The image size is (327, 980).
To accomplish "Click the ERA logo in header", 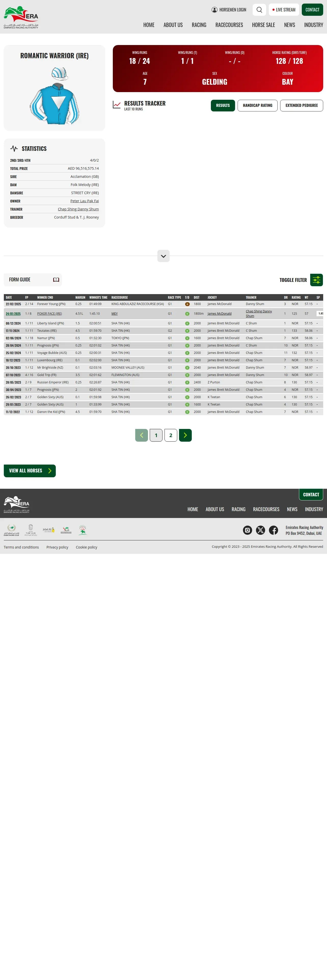I will click(x=21, y=17).
